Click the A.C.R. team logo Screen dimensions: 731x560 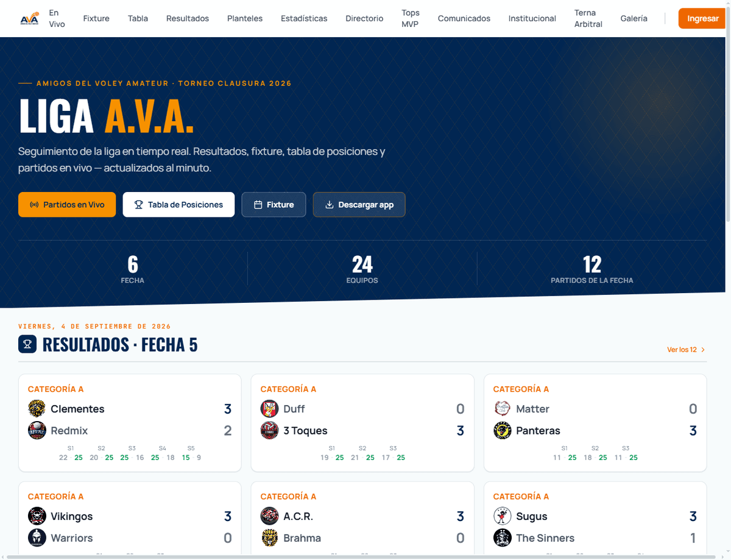(270, 516)
